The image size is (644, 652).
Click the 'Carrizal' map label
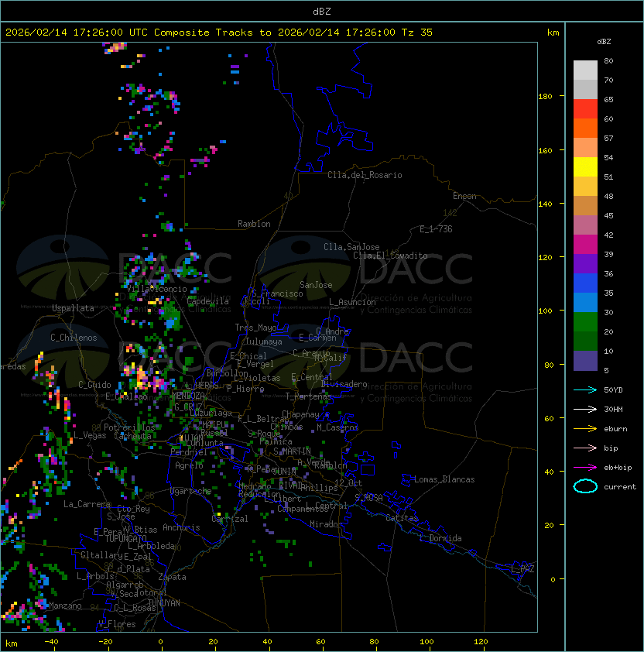tap(229, 519)
